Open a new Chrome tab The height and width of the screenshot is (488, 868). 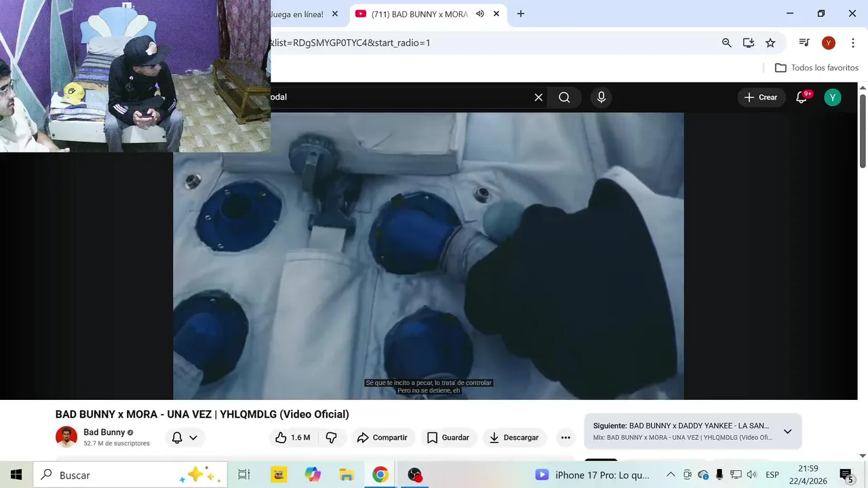(521, 14)
